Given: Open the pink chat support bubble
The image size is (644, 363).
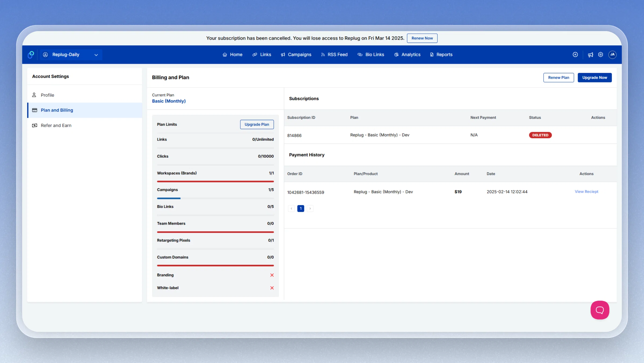Looking at the screenshot, I should (600, 310).
